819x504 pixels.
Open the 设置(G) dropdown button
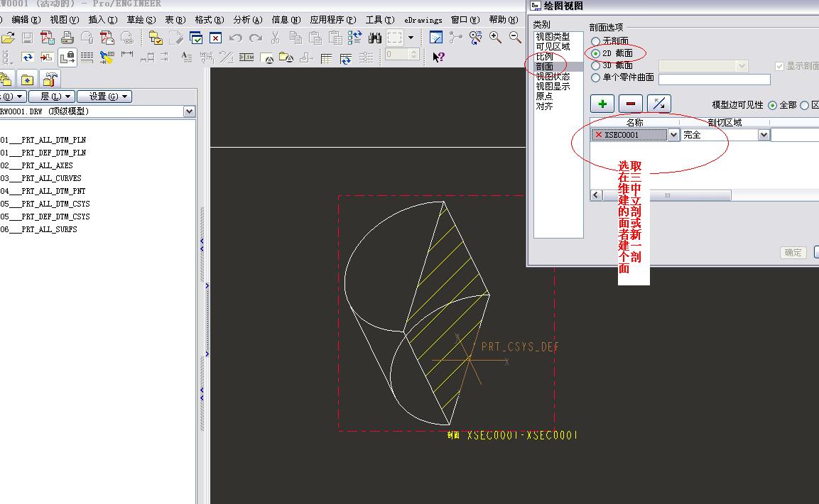[104, 97]
